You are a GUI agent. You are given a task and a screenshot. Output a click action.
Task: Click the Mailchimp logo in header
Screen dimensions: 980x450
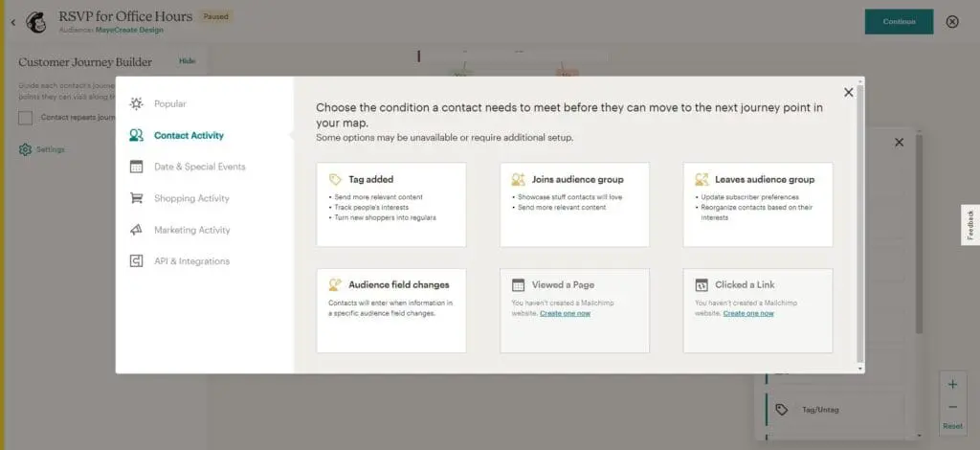click(x=37, y=22)
